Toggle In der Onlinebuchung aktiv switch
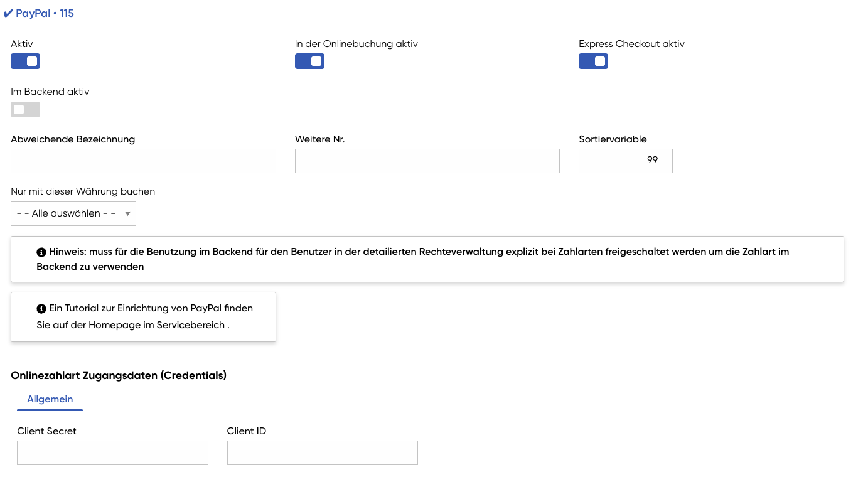This screenshot has height=487, width=868. 309,61
